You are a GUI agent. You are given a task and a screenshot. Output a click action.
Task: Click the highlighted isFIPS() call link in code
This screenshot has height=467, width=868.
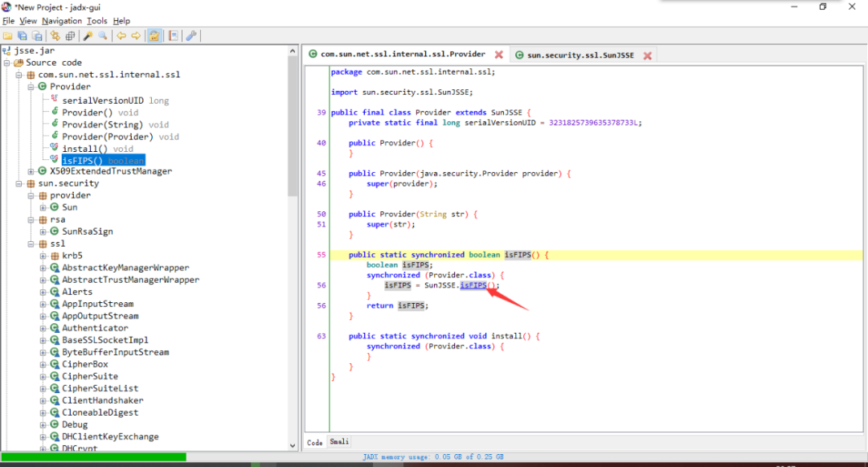474,285
